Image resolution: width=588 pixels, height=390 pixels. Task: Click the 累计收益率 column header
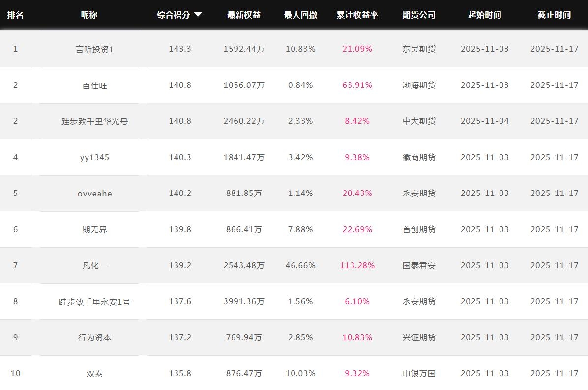357,15
